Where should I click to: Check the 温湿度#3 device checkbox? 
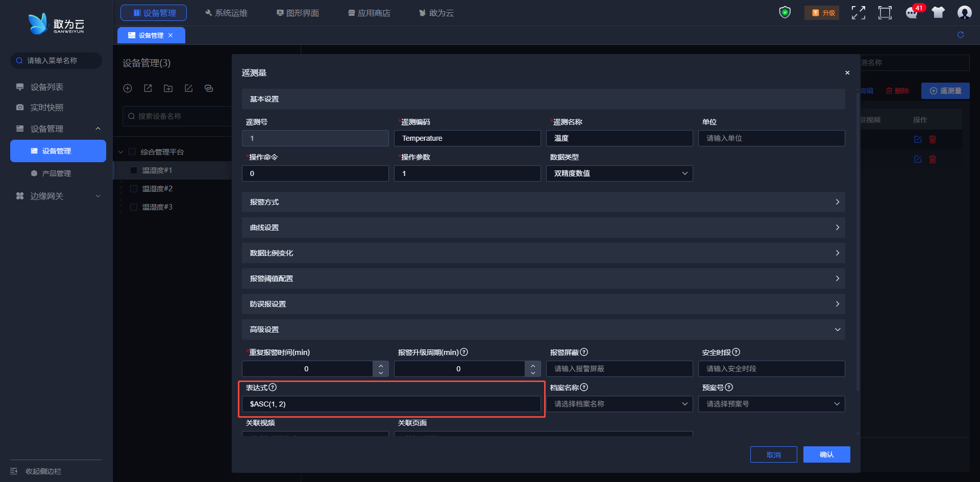(134, 207)
